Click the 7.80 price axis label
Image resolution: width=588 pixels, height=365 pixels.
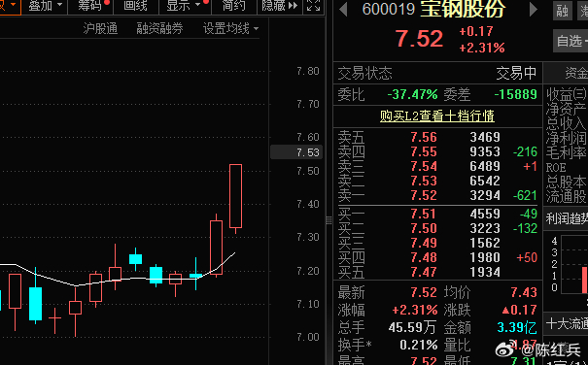(308, 71)
